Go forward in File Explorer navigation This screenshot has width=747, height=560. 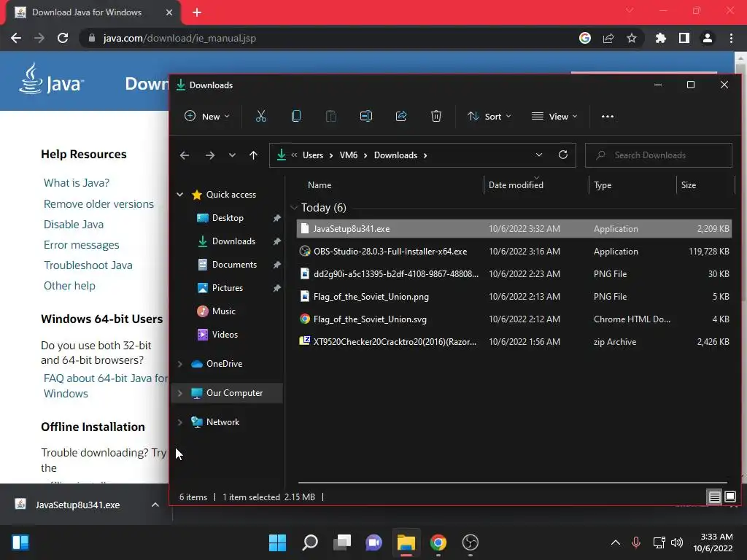209,155
